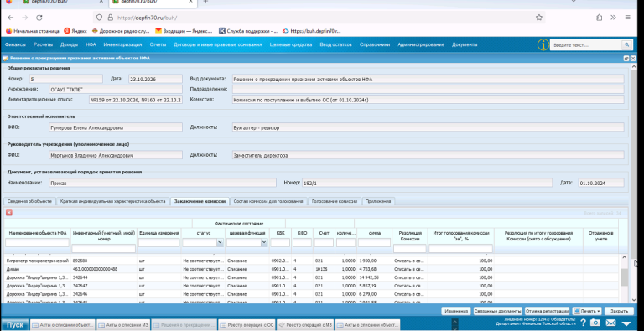Open the Инвентаризация menu
644x331 pixels.
pos(122,44)
